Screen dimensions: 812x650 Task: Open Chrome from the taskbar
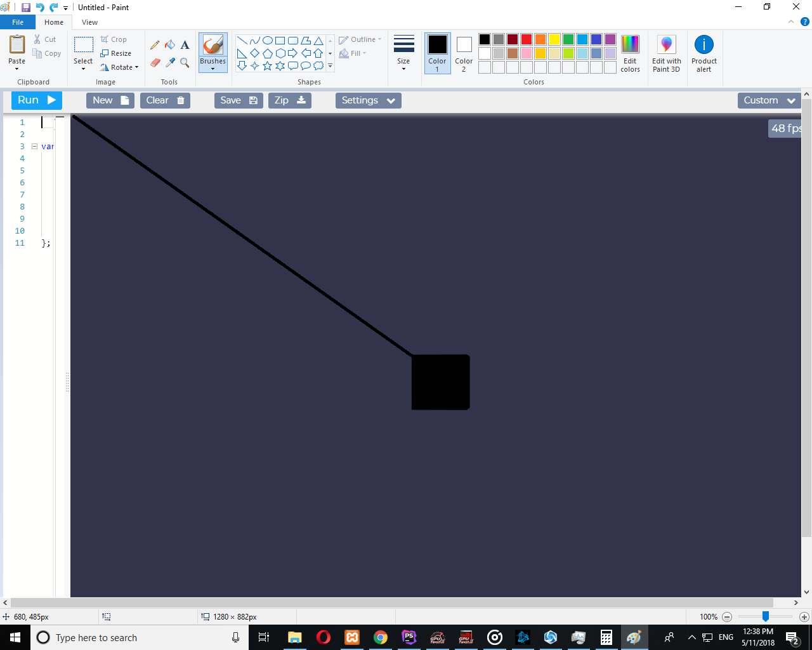pyautogui.click(x=381, y=637)
